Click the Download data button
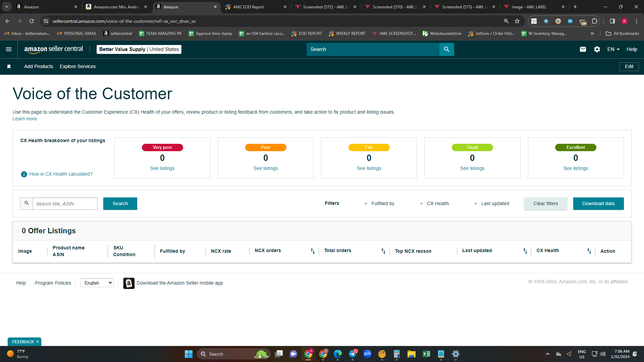The image size is (644, 362). coord(598,203)
